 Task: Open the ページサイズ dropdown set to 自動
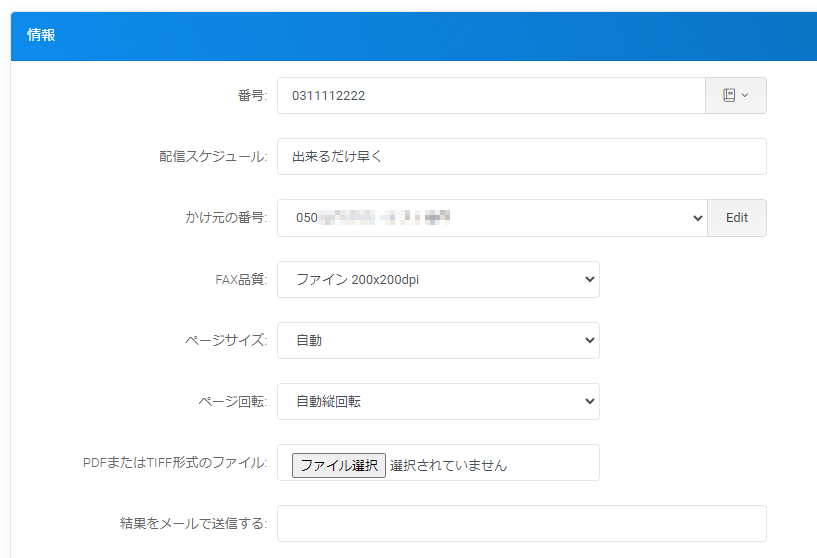coord(438,341)
